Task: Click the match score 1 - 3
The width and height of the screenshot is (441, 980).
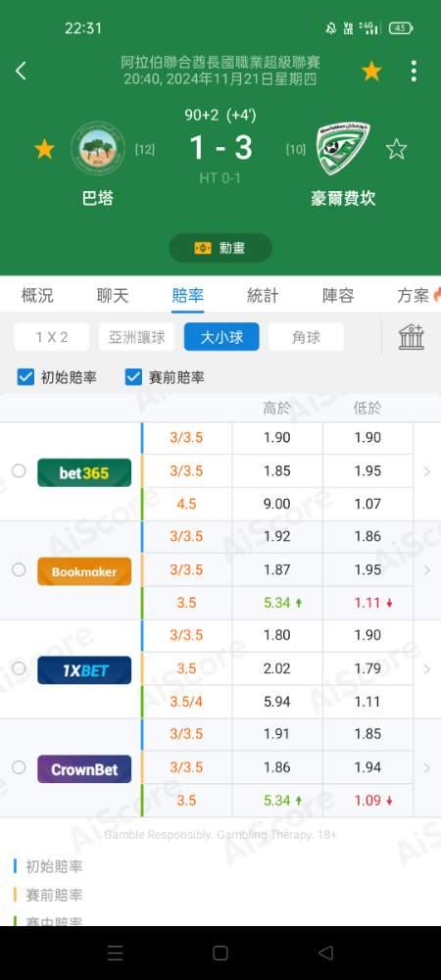Action: [x=220, y=148]
